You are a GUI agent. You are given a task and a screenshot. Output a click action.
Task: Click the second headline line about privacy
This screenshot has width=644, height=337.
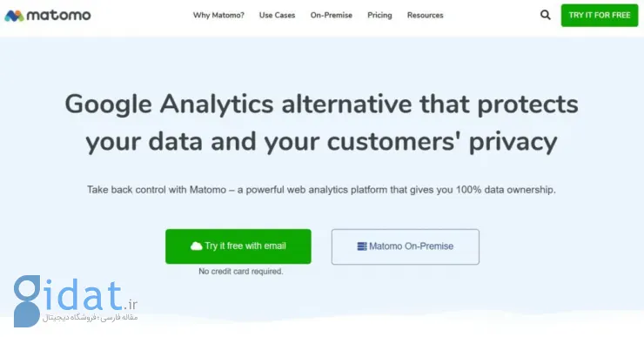tap(321, 141)
